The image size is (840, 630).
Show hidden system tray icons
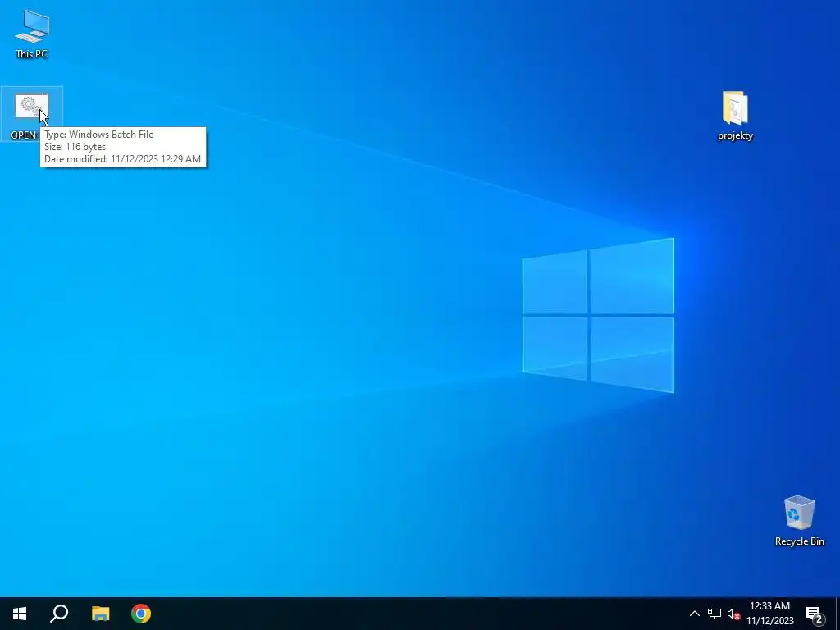point(694,614)
